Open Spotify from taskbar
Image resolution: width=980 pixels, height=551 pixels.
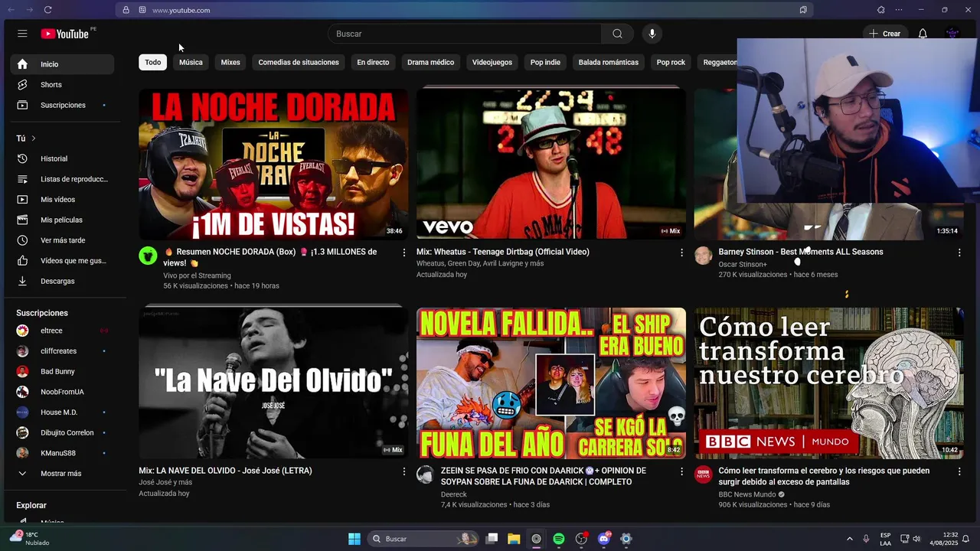coord(559,539)
